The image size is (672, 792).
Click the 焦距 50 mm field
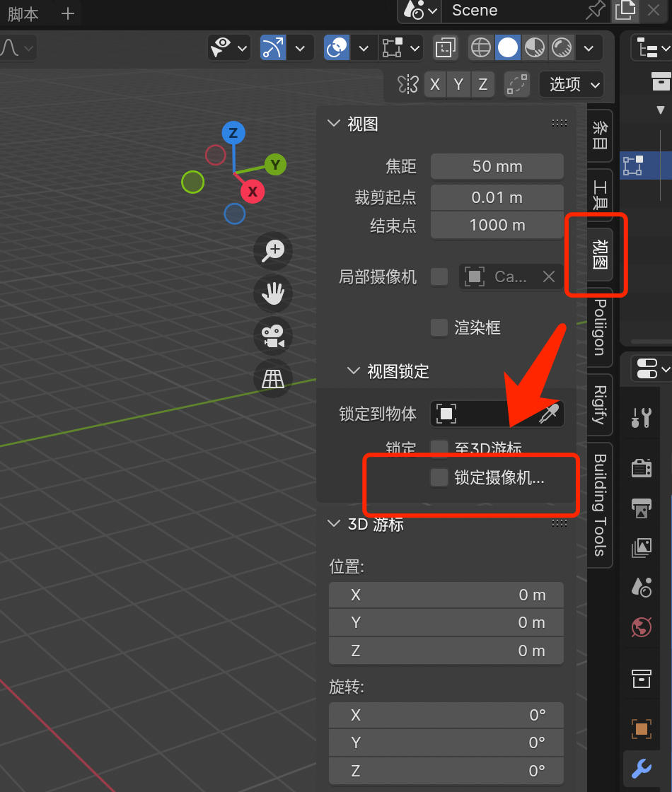pyautogui.click(x=497, y=166)
